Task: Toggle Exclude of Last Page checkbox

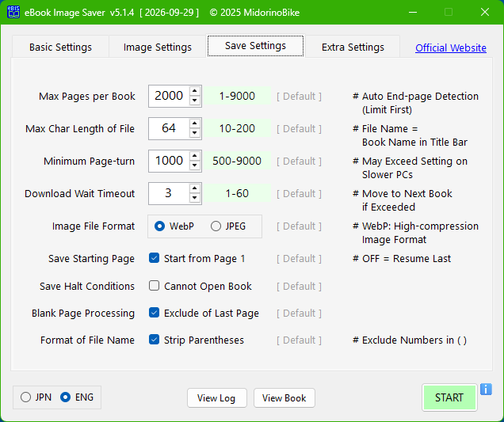Action: pyautogui.click(x=154, y=313)
